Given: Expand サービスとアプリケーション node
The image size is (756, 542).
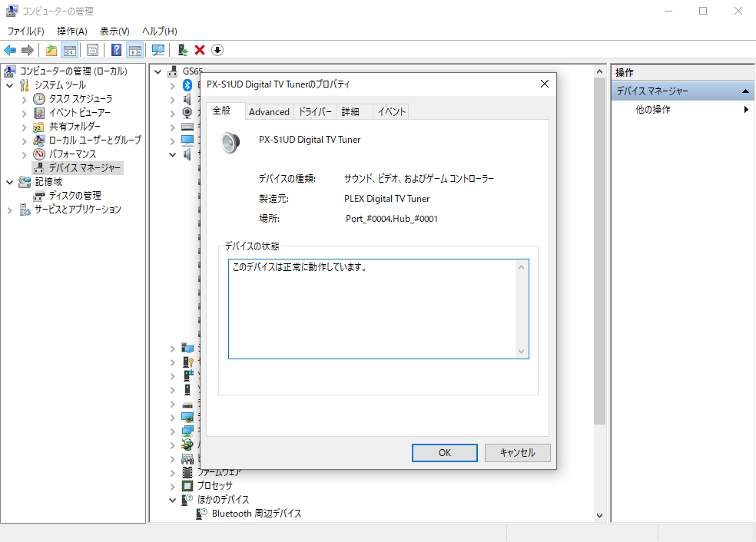Looking at the screenshot, I should pos(10,210).
